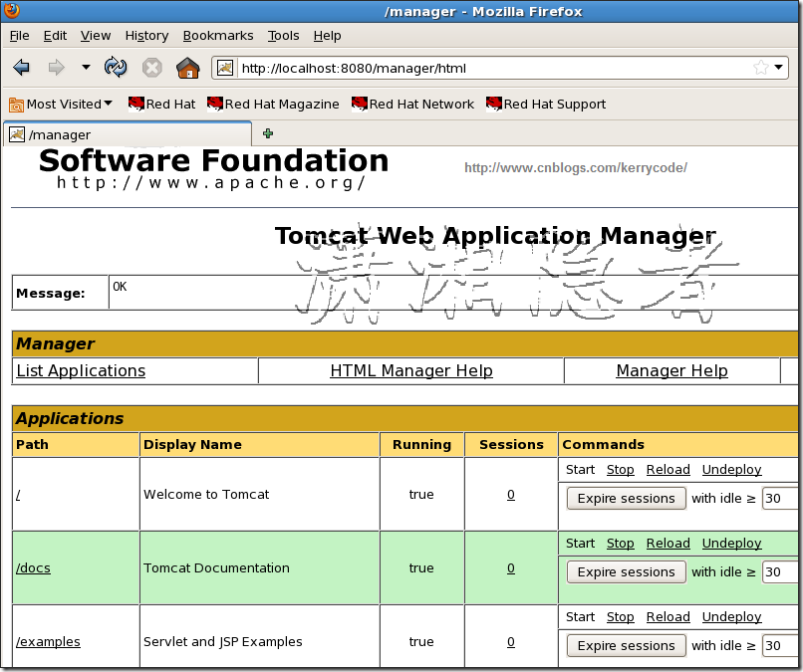The width and height of the screenshot is (803, 672).
Task: Open the File menu
Action: (20, 35)
